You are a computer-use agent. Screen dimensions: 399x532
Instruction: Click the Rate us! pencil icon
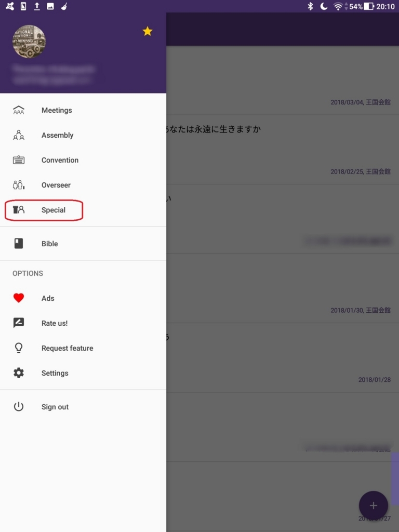pos(19,323)
